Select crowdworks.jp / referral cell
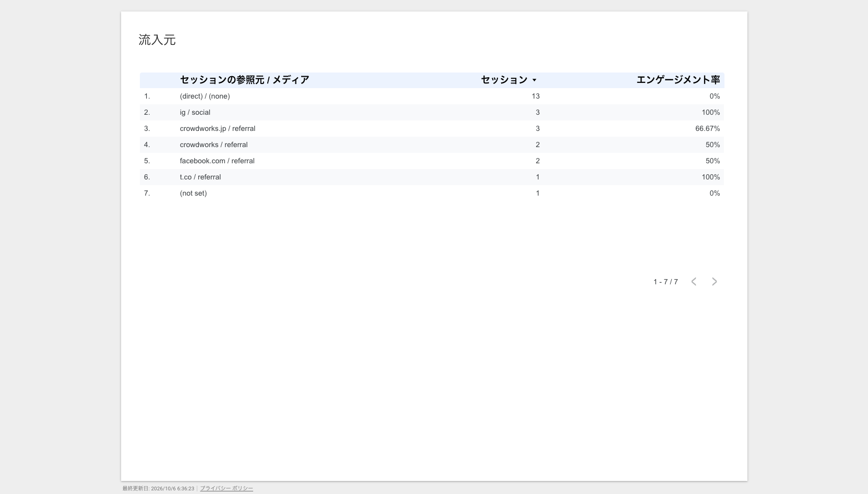 point(218,128)
